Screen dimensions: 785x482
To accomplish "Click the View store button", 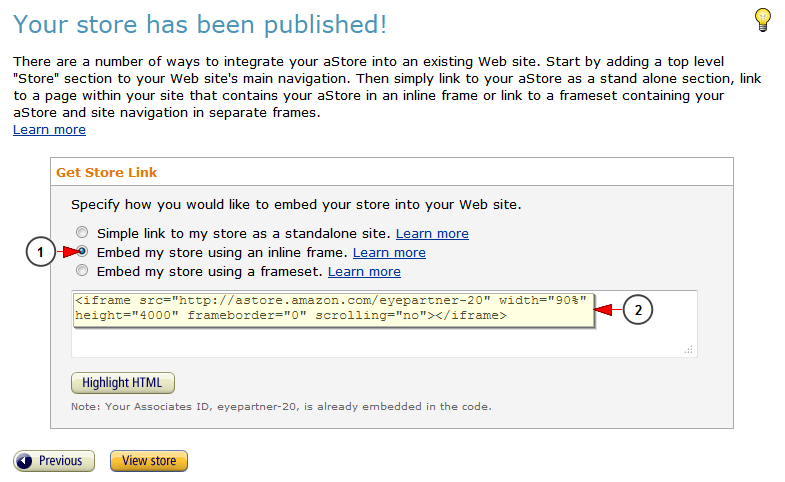I will (x=149, y=461).
